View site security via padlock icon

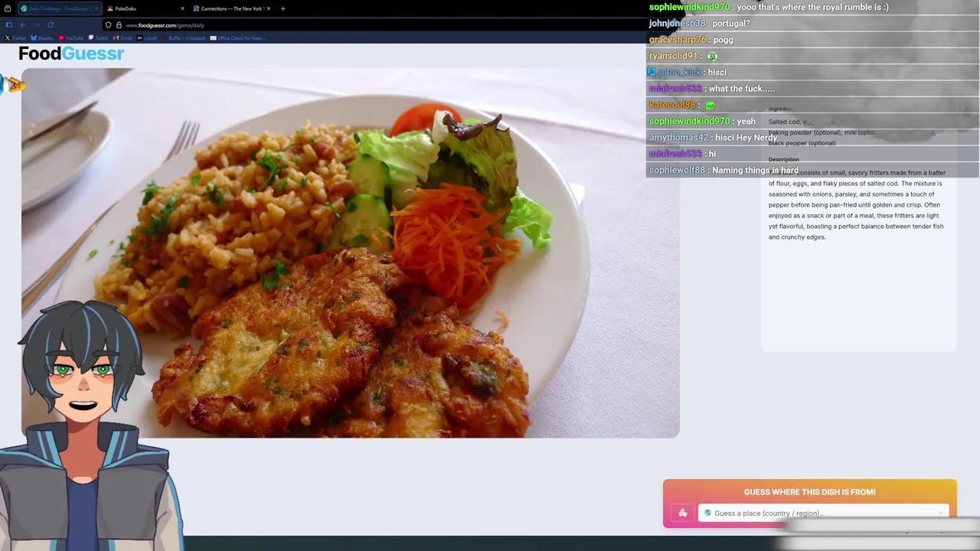[x=119, y=24]
